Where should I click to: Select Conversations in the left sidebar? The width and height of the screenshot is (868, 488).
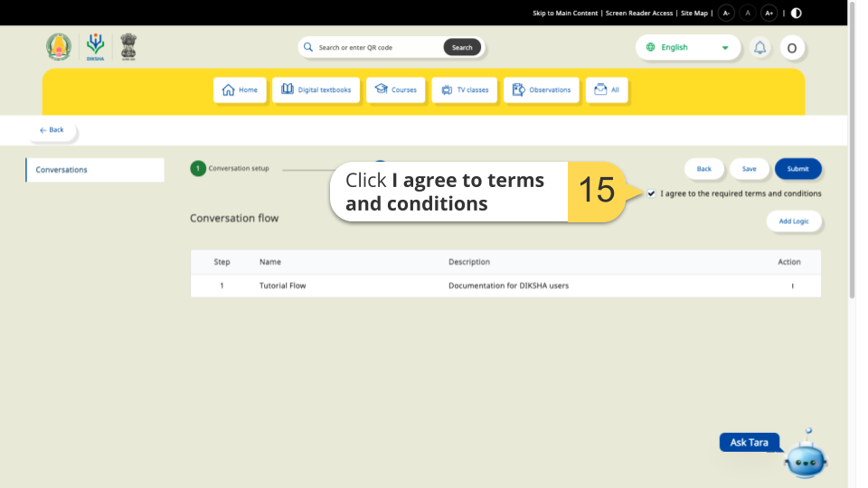tap(95, 170)
